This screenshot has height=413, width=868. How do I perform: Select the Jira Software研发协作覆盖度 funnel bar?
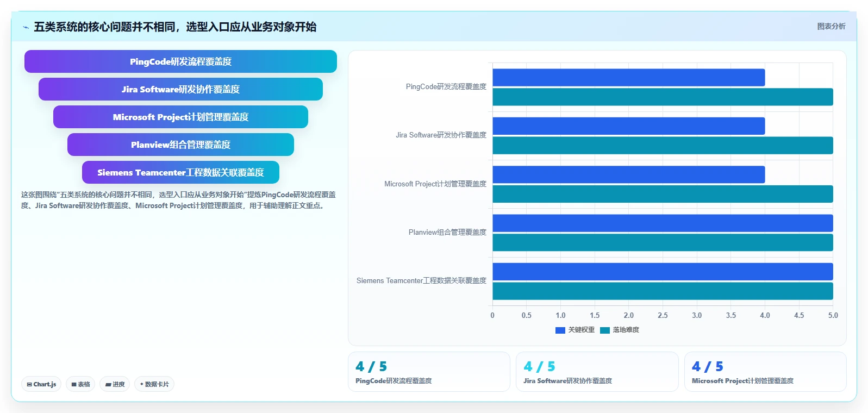point(180,89)
